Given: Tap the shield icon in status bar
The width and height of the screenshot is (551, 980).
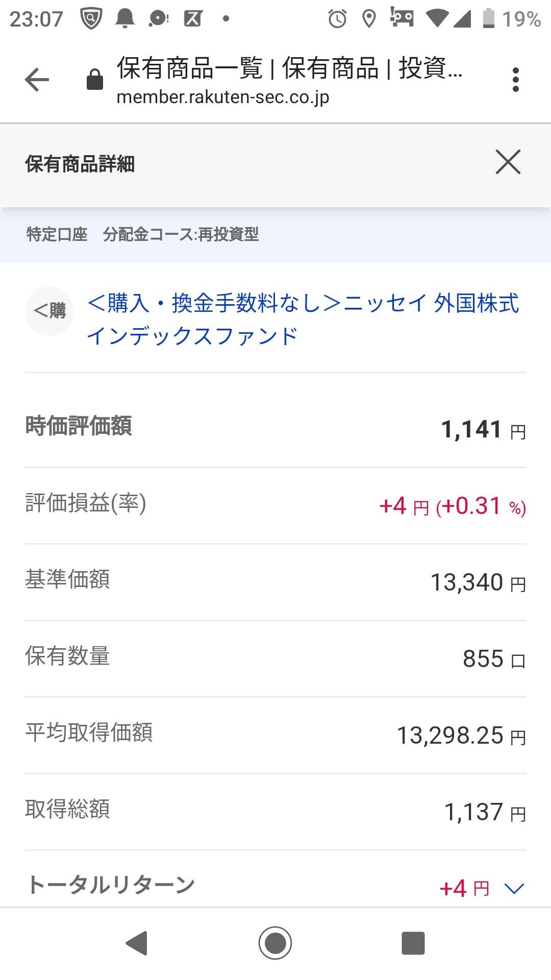Looking at the screenshot, I should click(x=91, y=19).
